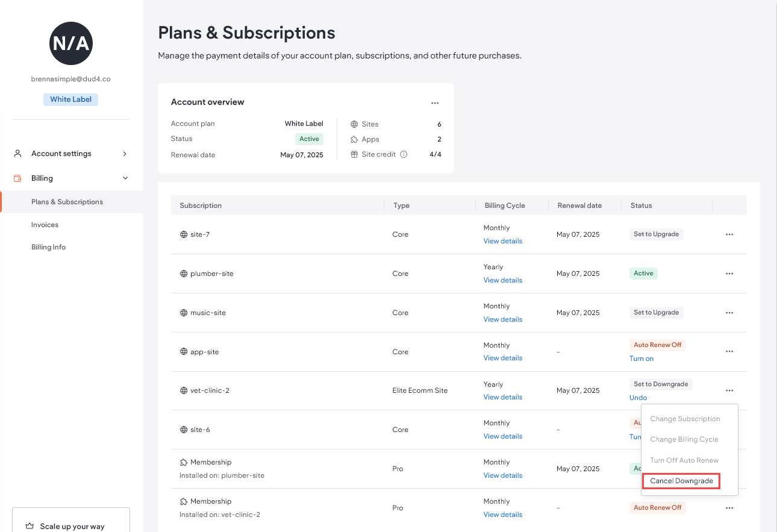Viewport: 777px width, 532px height.
Task: Select the Billing icon in the sidebar
Action: (x=18, y=178)
